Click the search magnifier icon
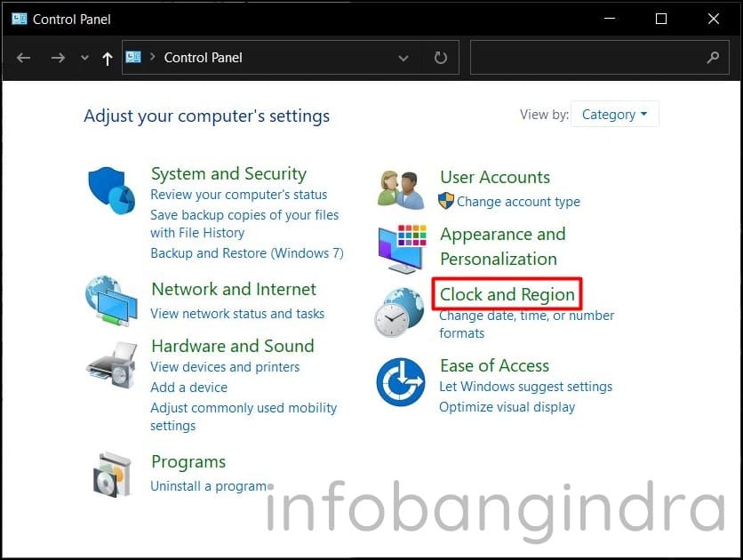This screenshot has width=743, height=560. pyautogui.click(x=713, y=58)
